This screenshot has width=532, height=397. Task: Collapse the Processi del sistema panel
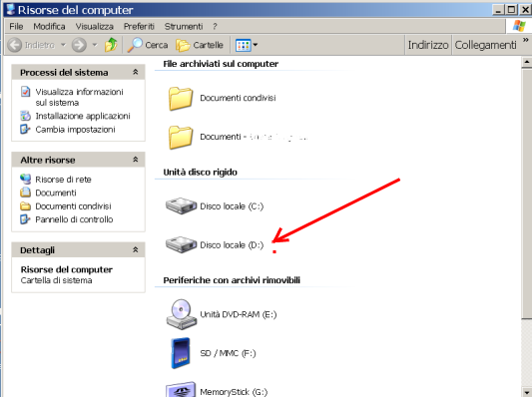pos(136,72)
